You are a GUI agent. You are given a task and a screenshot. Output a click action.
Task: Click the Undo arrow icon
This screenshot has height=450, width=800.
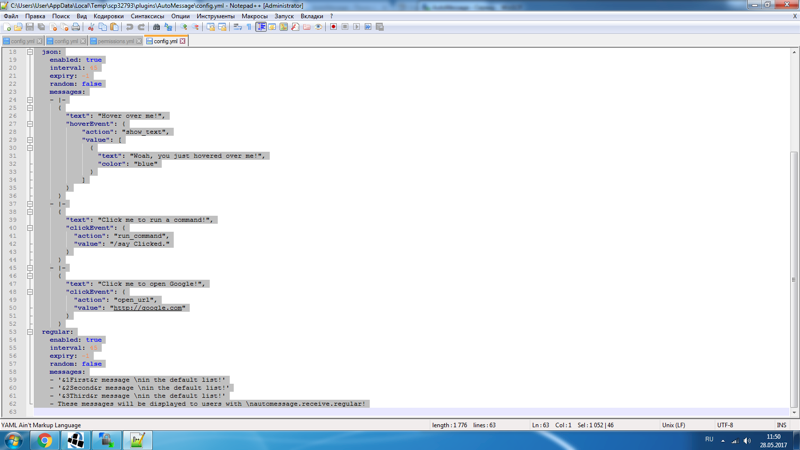[x=129, y=27]
